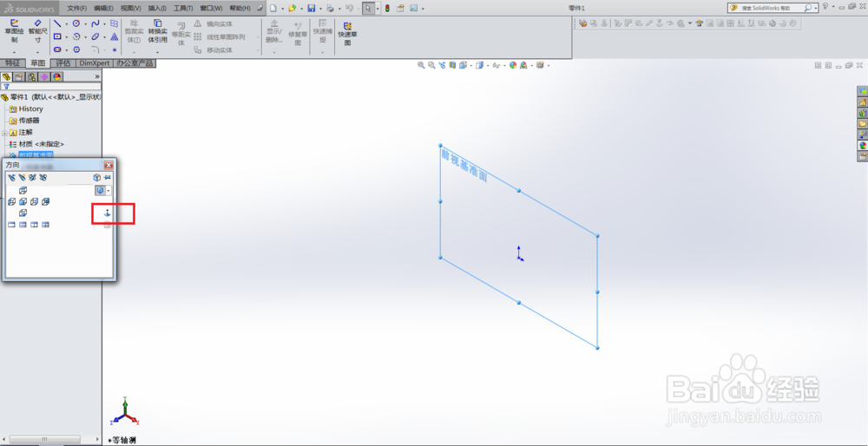Toggle the View Selector cube in 方向 dialog

pyautogui.click(x=97, y=178)
